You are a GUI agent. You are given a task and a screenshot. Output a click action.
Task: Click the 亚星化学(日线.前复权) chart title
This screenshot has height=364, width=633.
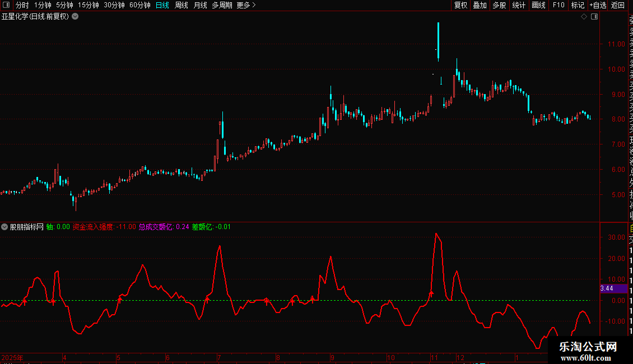(x=35, y=17)
